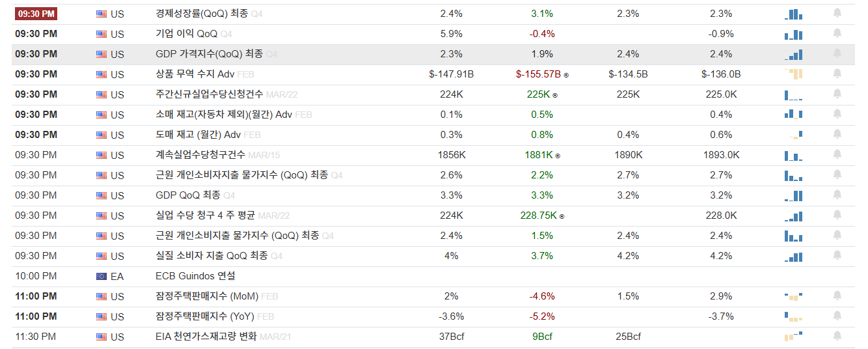The height and width of the screenshot is (349, 868).
Task: Toggle alert bell for 도매 재고 (월간) Adv
Action: click(x=837, y=134)
